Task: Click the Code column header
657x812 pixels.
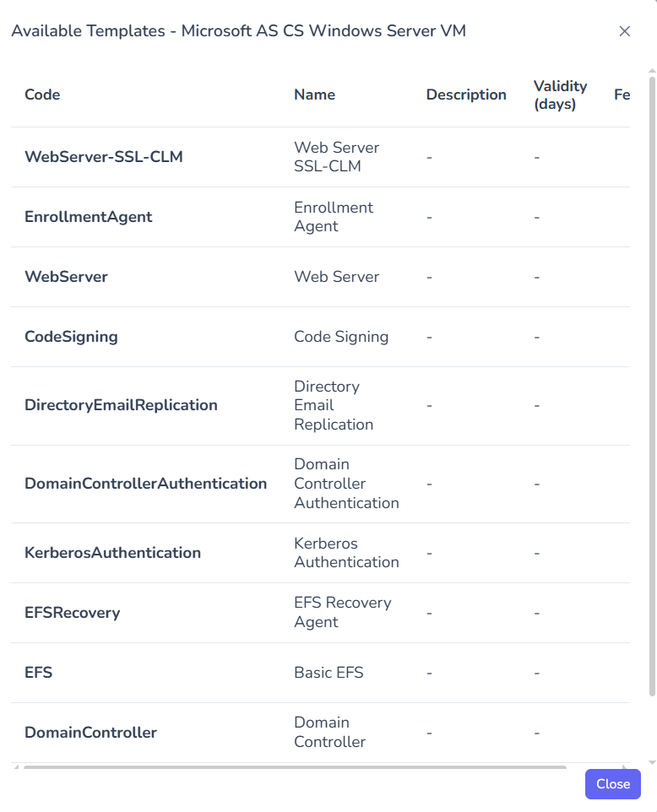Action: click(x=42, y=95)
